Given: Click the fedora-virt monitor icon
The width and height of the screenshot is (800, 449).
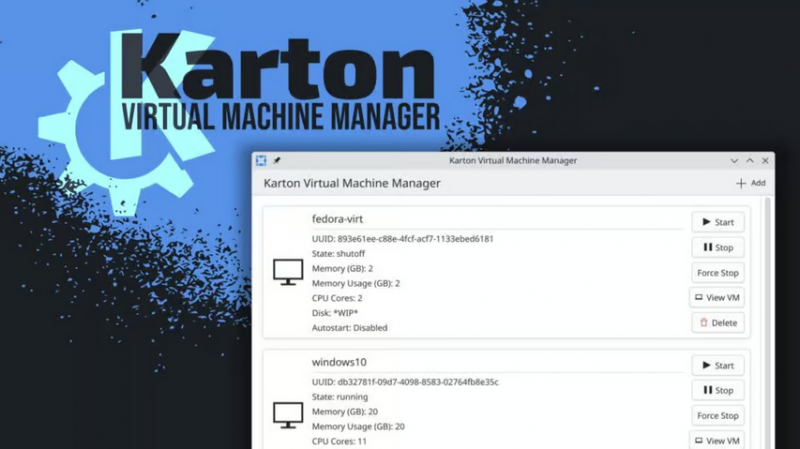Looking at the screenshot, I should pos(288,272).
